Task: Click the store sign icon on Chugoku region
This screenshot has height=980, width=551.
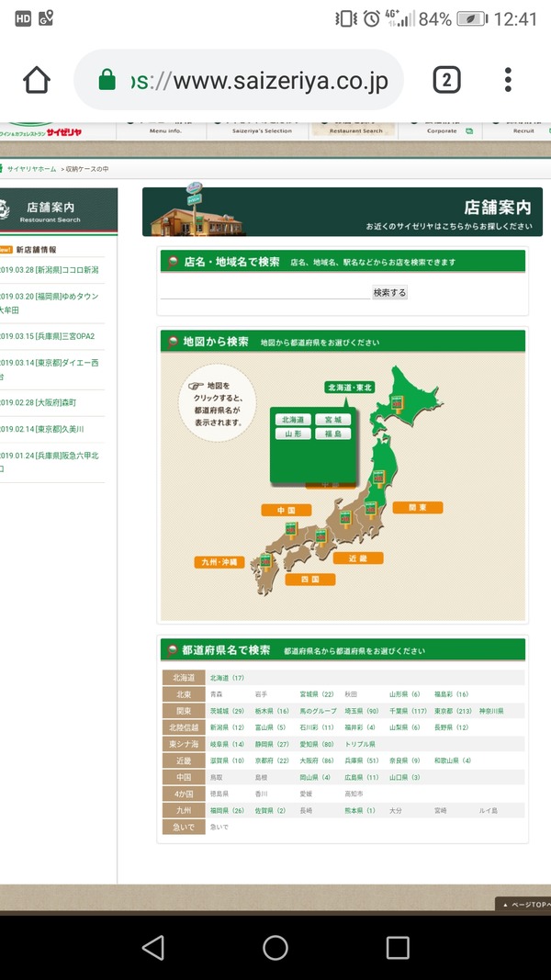Action: pos(290,529)
